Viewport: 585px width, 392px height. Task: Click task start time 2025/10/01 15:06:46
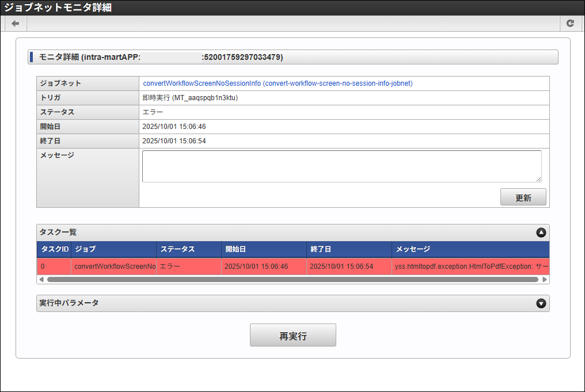tap(264, 267)
